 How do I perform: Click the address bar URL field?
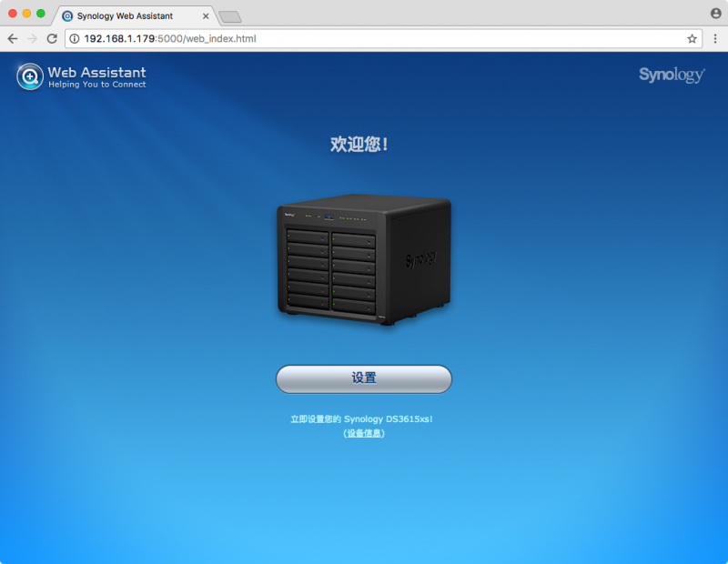[x=383, y=38]
